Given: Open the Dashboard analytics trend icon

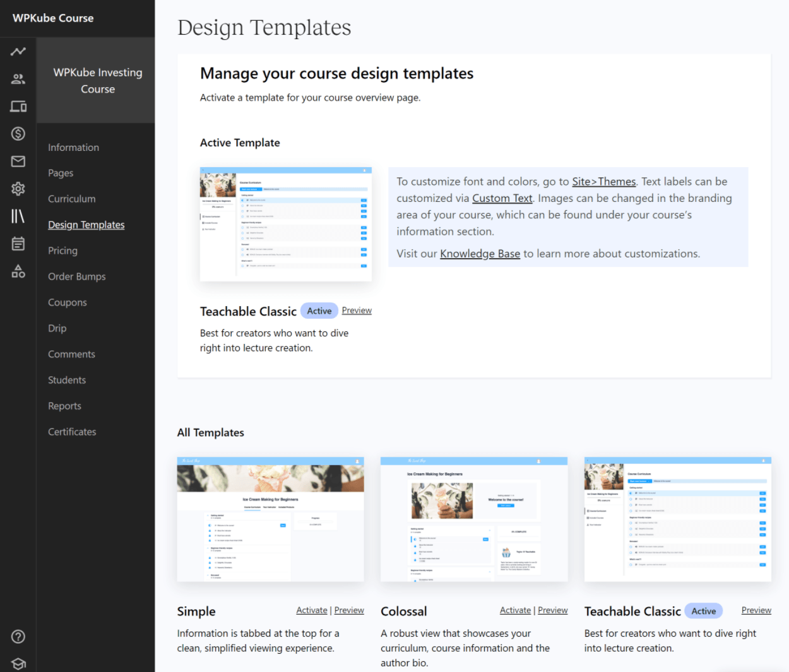Looking at the screenshot, I should tap(18, 51).
